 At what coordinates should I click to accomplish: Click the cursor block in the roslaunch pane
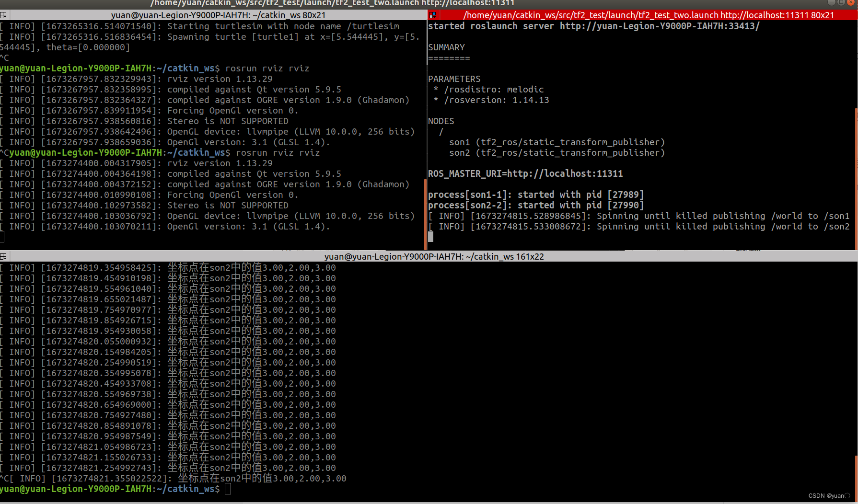(x=430, y=237)
